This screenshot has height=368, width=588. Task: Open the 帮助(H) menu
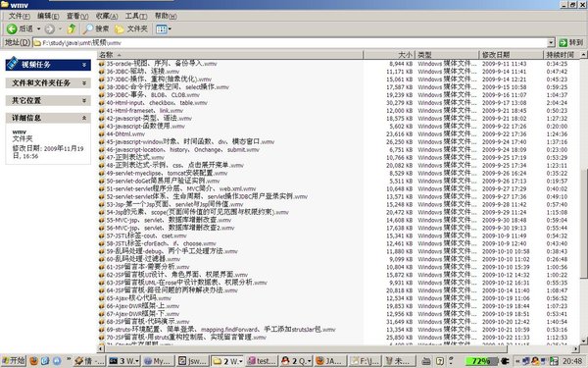coord(166,16)
